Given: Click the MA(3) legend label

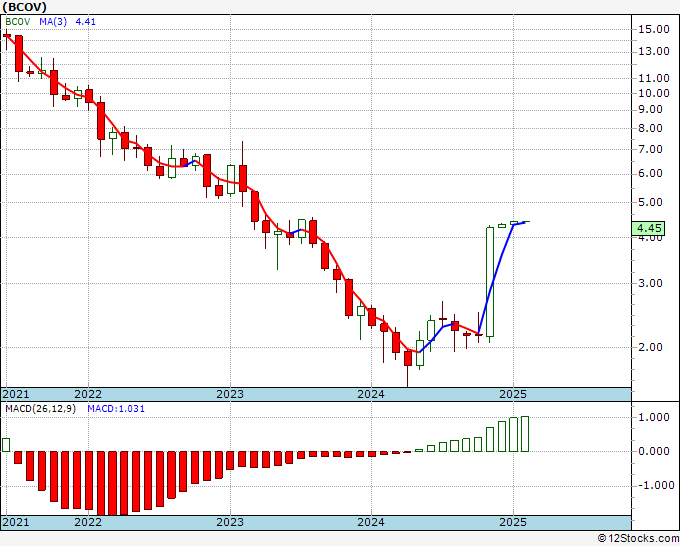Looking at the screenshot, I should click(53, 22).
